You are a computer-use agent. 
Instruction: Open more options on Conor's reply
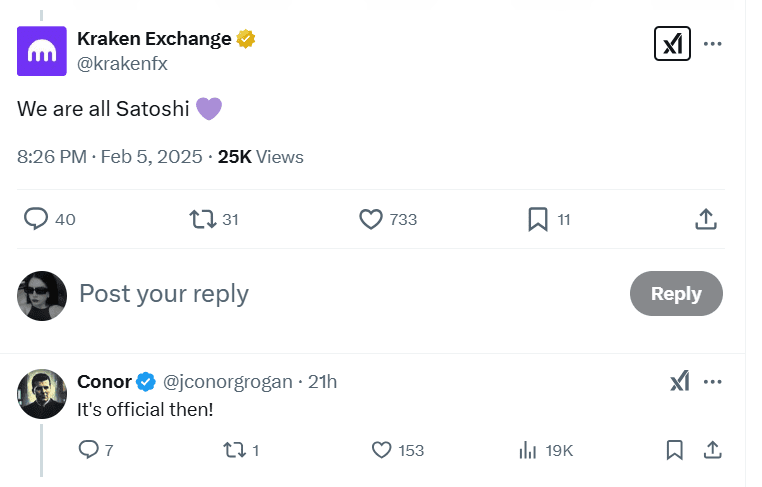point(713,381)
